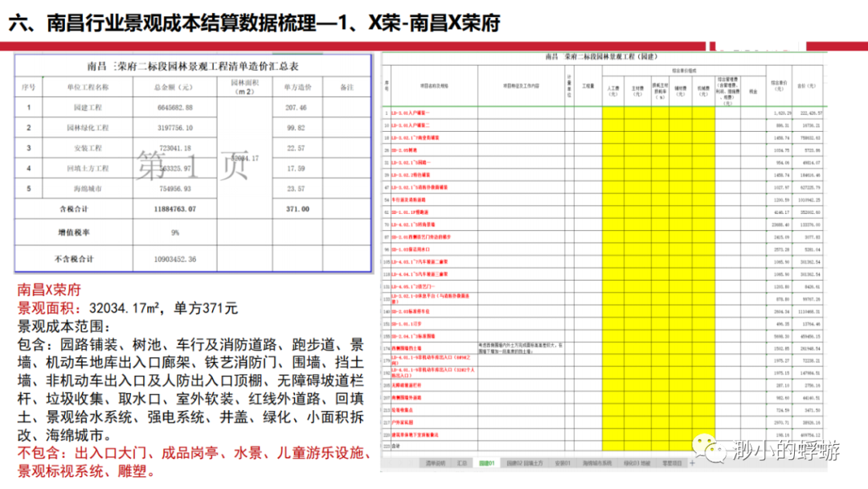Image resolution: width=868 pixels, height=489 pixels.
Task: Select the 备注 column header
Action: [346, 87]
